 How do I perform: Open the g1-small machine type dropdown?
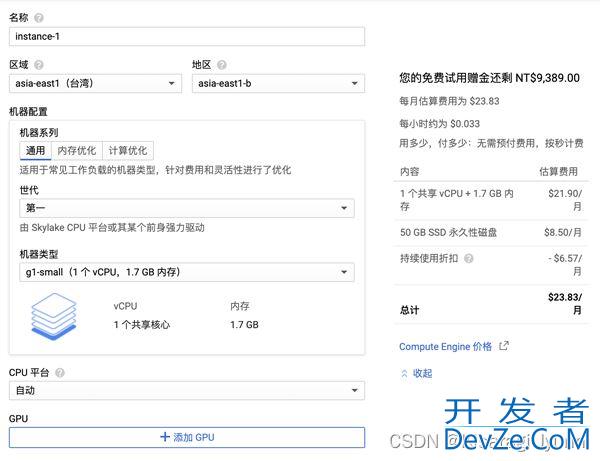click(187, 272)
